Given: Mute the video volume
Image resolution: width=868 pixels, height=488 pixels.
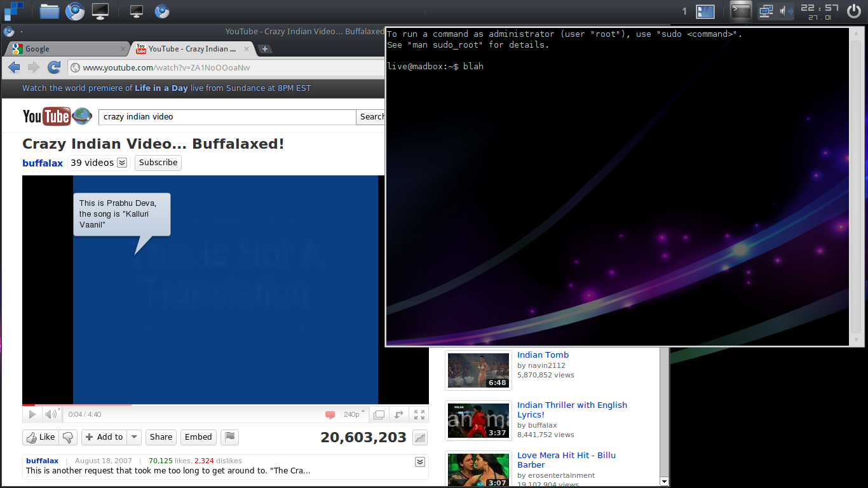Looking at the screenshot, I should [51, 415].
